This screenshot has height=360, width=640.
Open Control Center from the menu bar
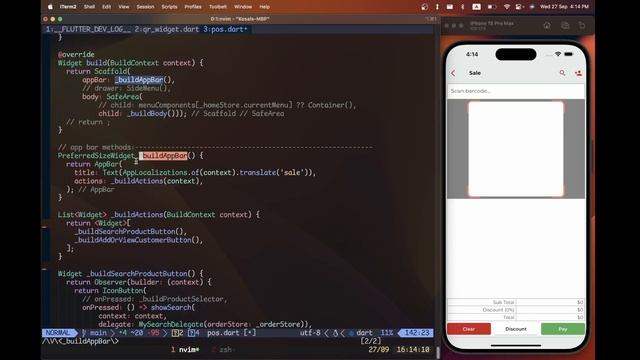pyautogui.click(x=519, y=7)
